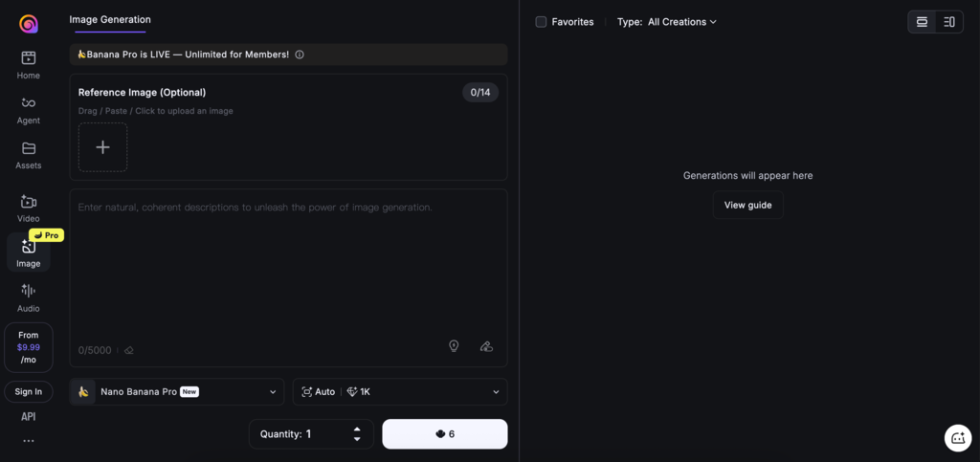This screenshot has width=980, height=462.
Task: Switch to the list layout view
Action: click(948, 22)
